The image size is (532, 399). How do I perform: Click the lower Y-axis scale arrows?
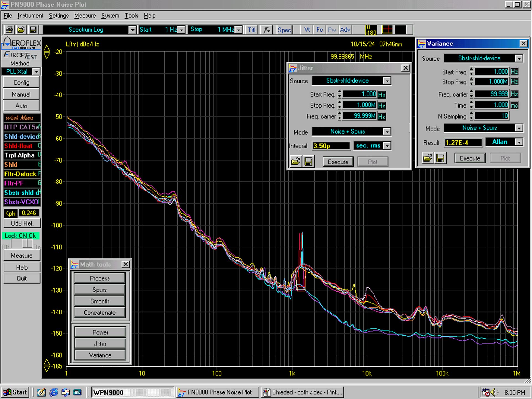click(x=47, y=365)
